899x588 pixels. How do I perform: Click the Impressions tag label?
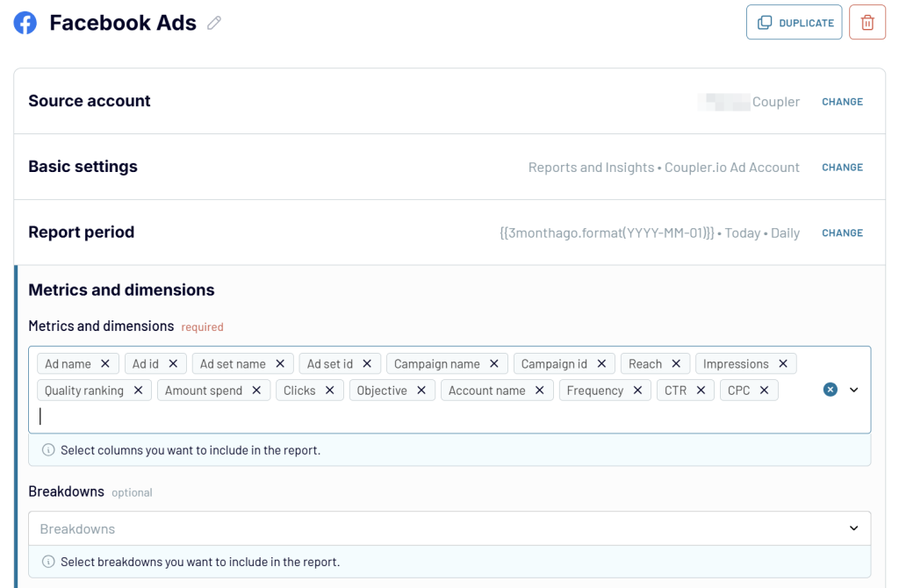[736, 364]
